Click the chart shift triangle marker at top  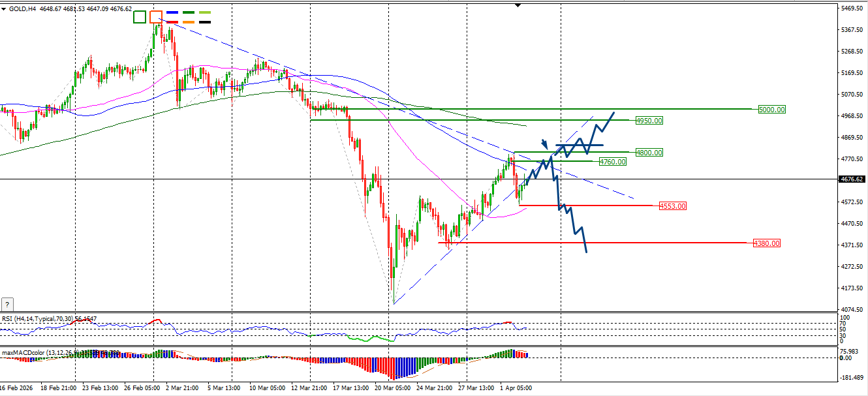coord(518,5)
